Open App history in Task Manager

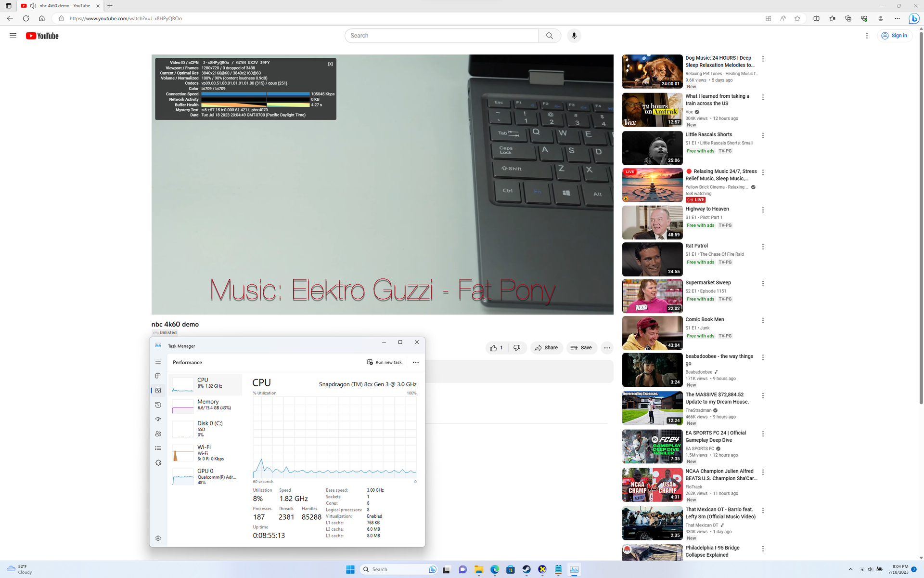(x=158, y=405)
